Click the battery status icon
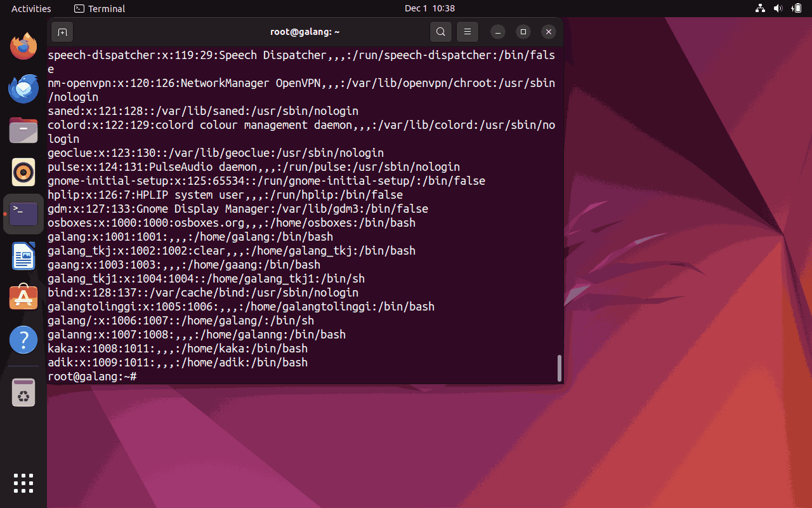812x508 pixels. tap(797, 8)
